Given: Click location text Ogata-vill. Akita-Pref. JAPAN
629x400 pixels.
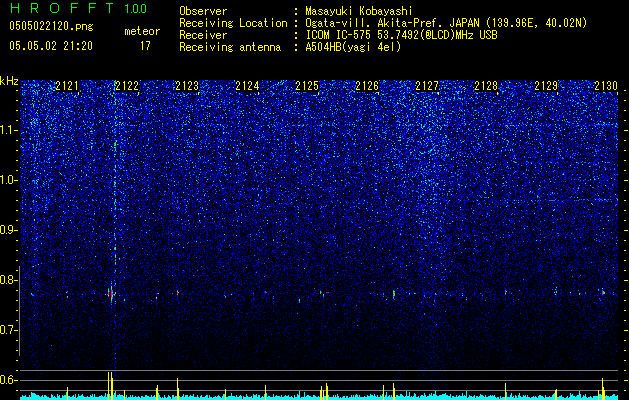Looking at the screenshot, I should tap(392, 23).
